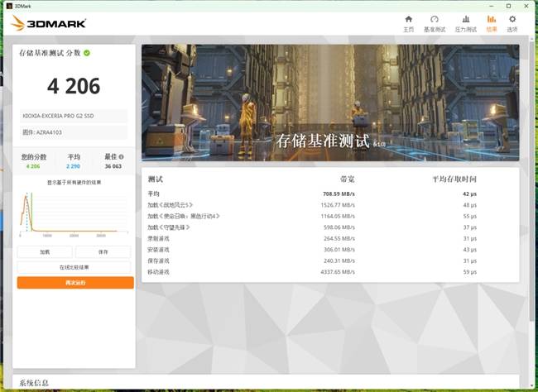Click the 平均存取时间 column header
The image size is (538, 392).
click(454, 179)
